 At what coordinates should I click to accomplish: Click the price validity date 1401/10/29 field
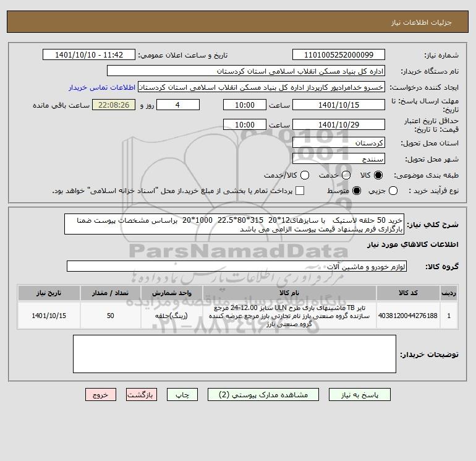(339, 124)
